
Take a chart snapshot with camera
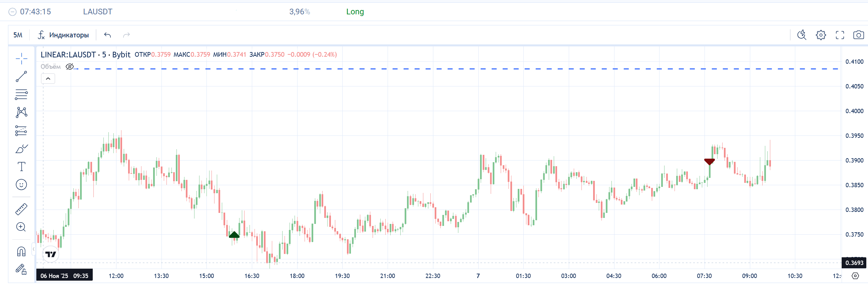click(x=858, y=35)
